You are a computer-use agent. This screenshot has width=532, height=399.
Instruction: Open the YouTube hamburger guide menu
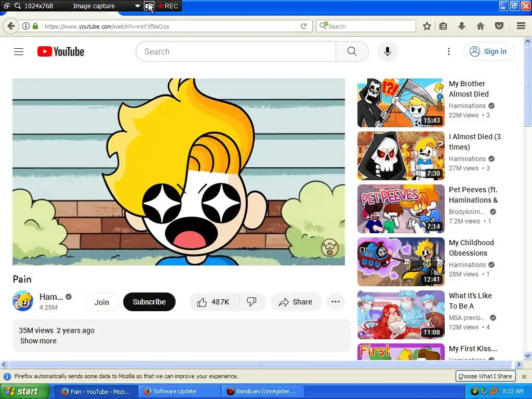pyautogui.click(x=19, y=51)
